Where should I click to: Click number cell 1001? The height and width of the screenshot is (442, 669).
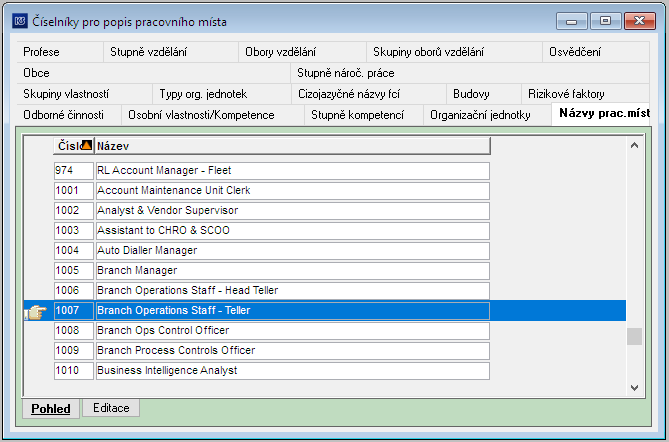point(74,191)
